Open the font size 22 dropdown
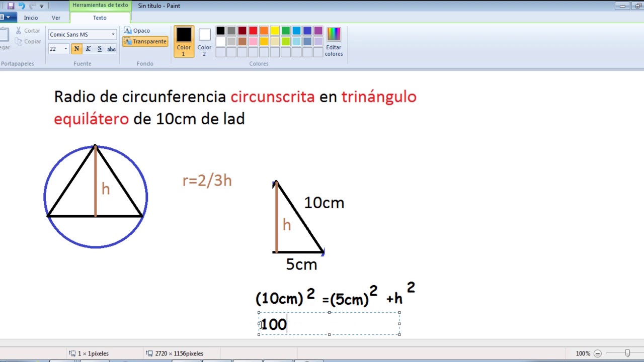644x362 pixels. tap(65, 49)
